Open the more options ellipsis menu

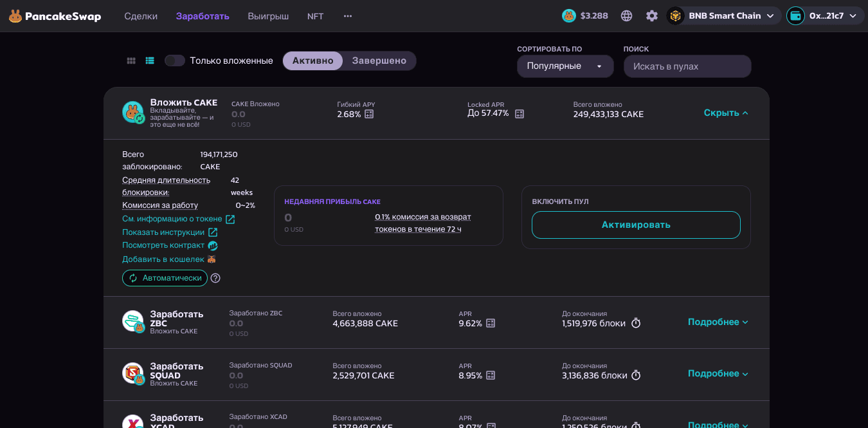tap(348, 16)
